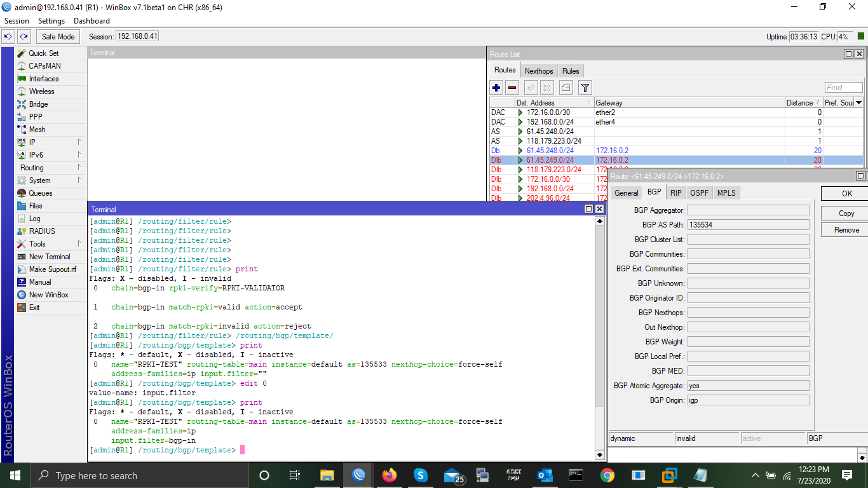Screen dimensions: 868x488
Task: Sort by Dst. Address column header
Action: pos(553,103)
